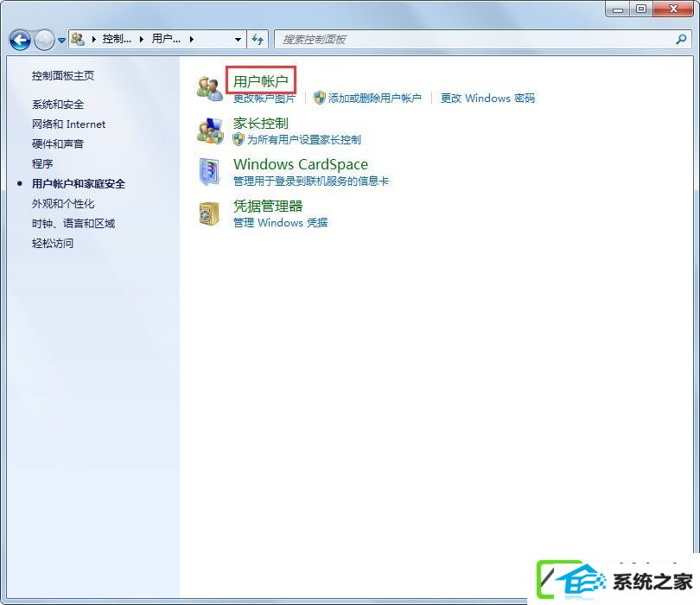Open 程序 category

42,164
